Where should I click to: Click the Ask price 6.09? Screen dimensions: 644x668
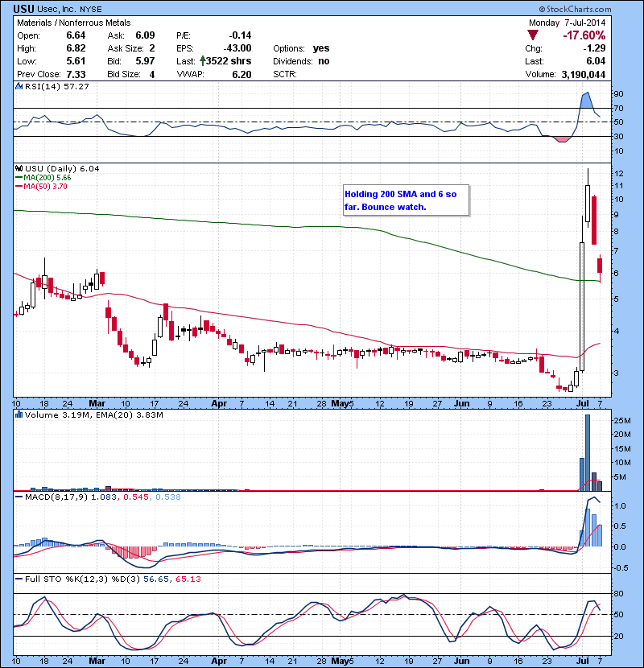click(x=145, y=35)
